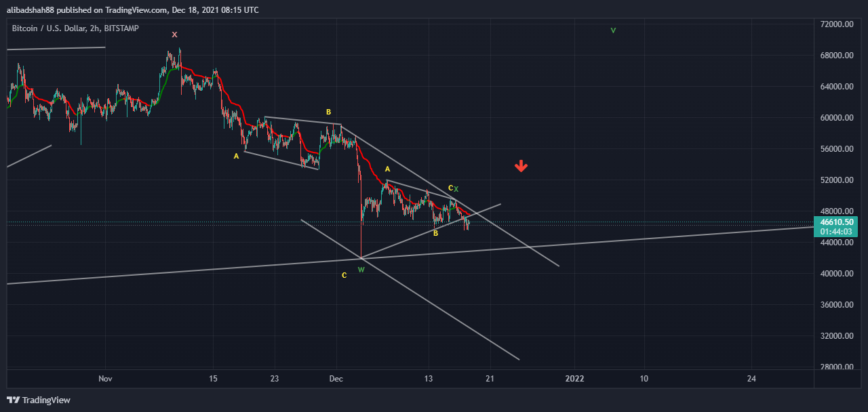Viewport: 868px width, 412px height.
Task: Click the 23 date label on time axis
Action: [275, 377]
